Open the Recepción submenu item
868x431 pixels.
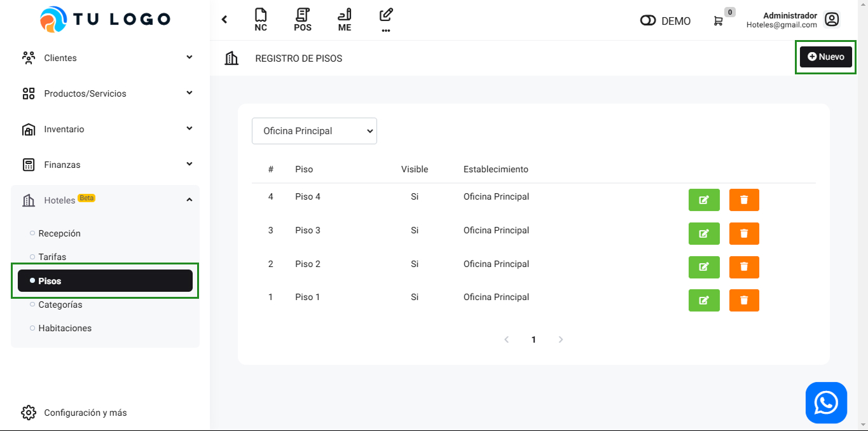coord(59,233)
